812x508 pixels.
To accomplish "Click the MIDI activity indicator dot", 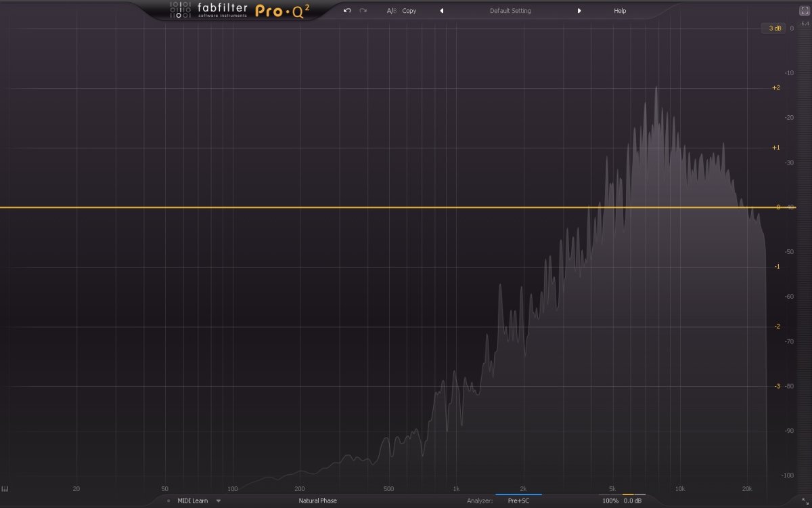I will pos(168,501).
